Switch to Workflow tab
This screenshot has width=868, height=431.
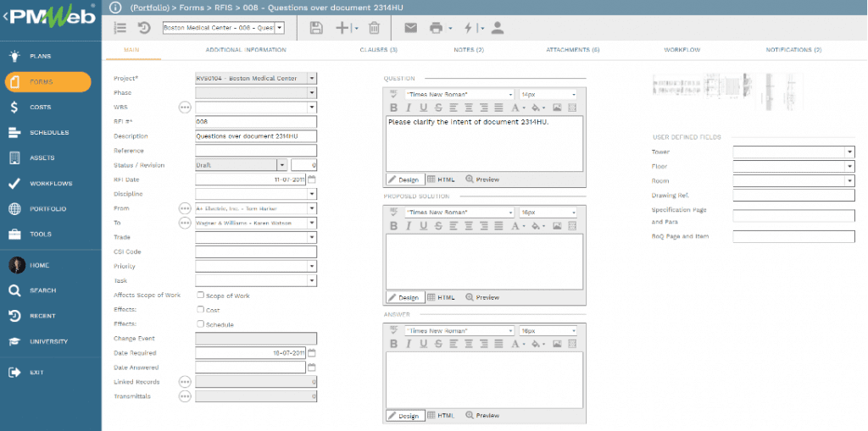(x=682, y=50)
